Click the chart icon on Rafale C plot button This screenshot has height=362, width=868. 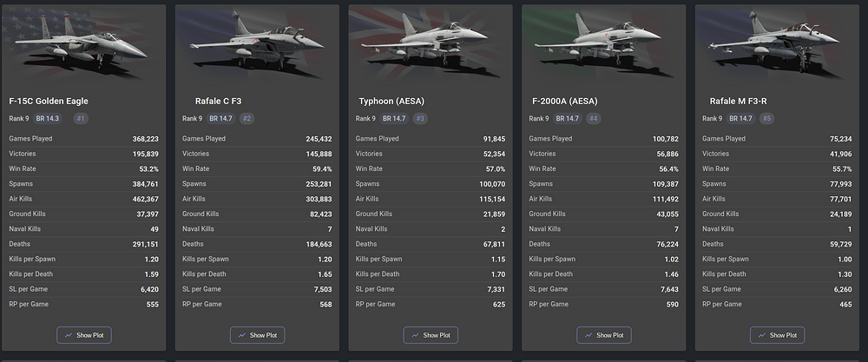click(x=242, y=335)
